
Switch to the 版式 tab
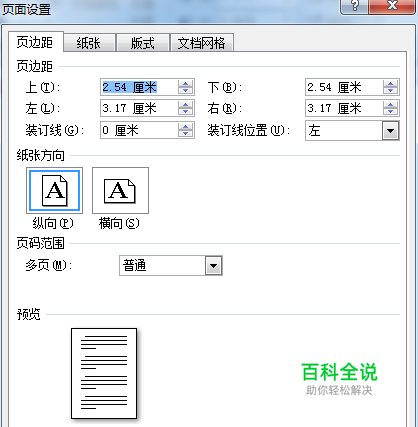143,42
